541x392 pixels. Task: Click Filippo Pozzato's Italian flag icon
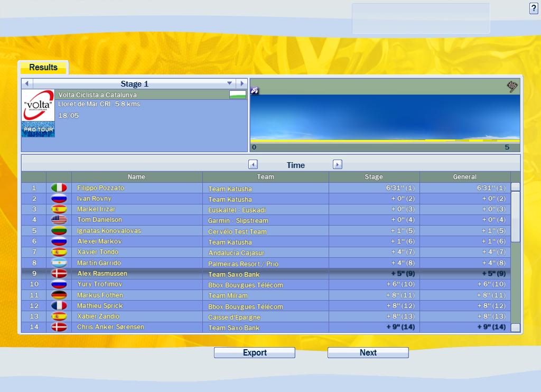tap(59, 188)
